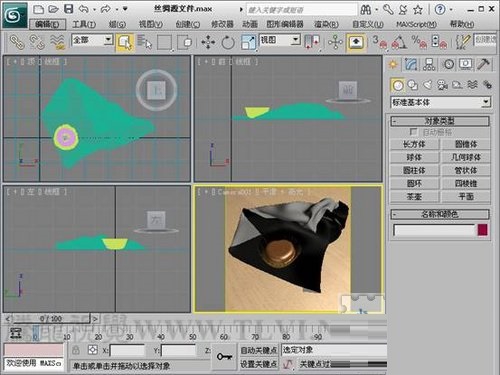
Task: Collapse the 名称和颜色 rollout
Action: point(440,214)
